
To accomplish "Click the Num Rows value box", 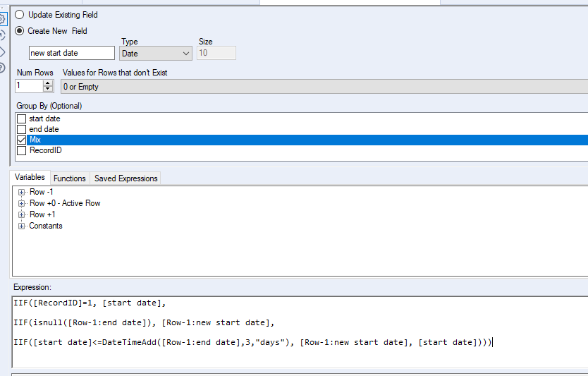I will (x=29, y=86).
